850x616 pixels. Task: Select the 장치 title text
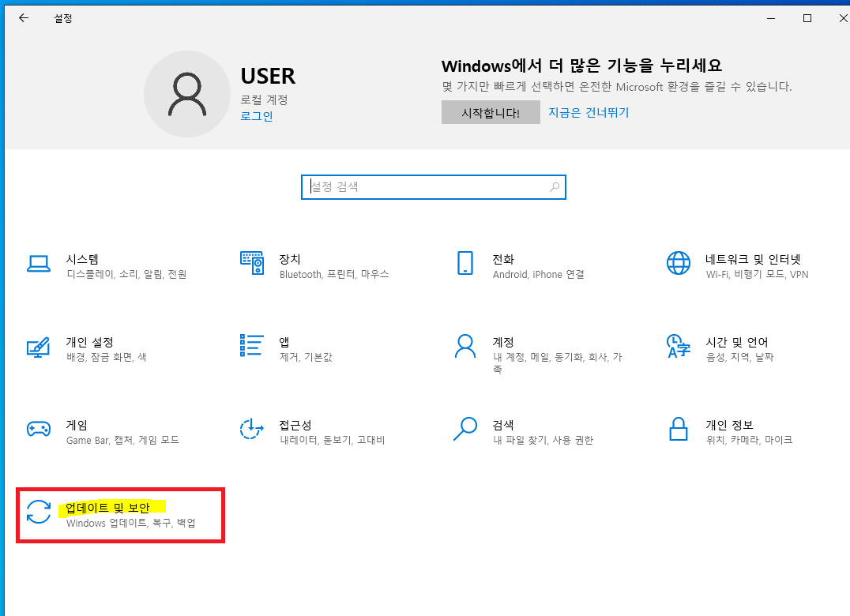[x=290, y=259]
